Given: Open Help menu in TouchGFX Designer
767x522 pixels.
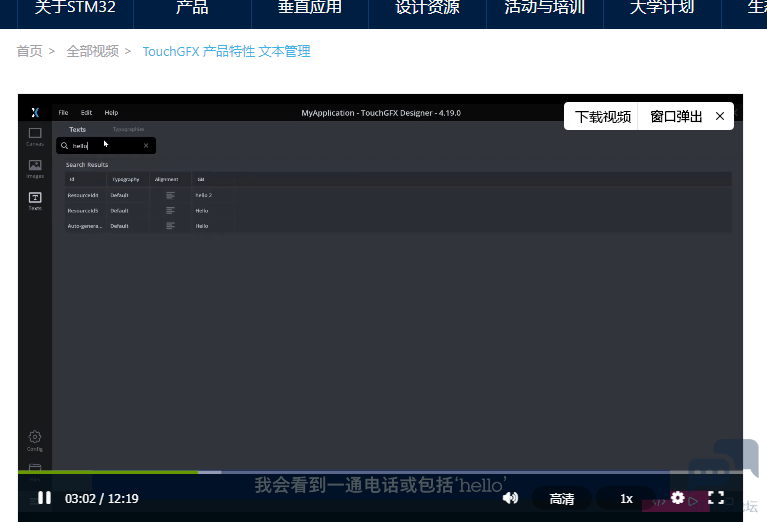Looking at the screenshot, I should click(111, 113).
